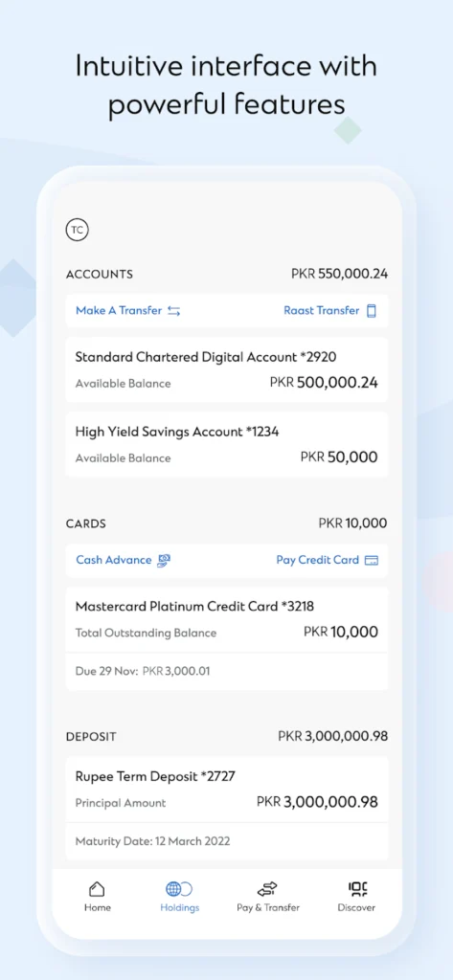This screenshot has width=453, height=980.
Task: Open Standard Chartered Digital Account *2920
Action: (226, 369)
